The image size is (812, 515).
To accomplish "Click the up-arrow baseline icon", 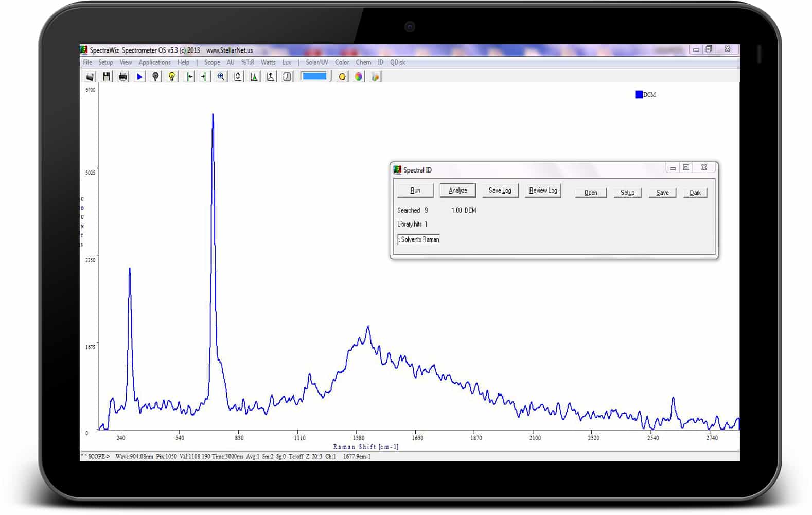I will click(x=271, y=77).
